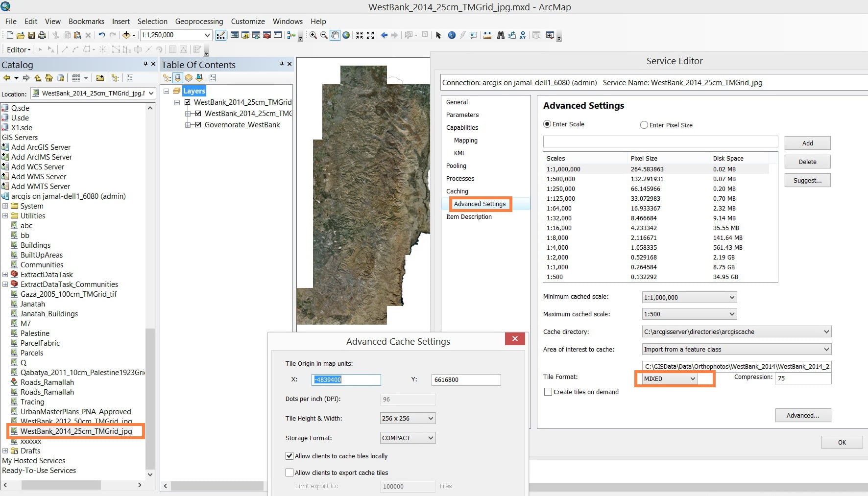Click the Suggest... button

pos(808,180)
